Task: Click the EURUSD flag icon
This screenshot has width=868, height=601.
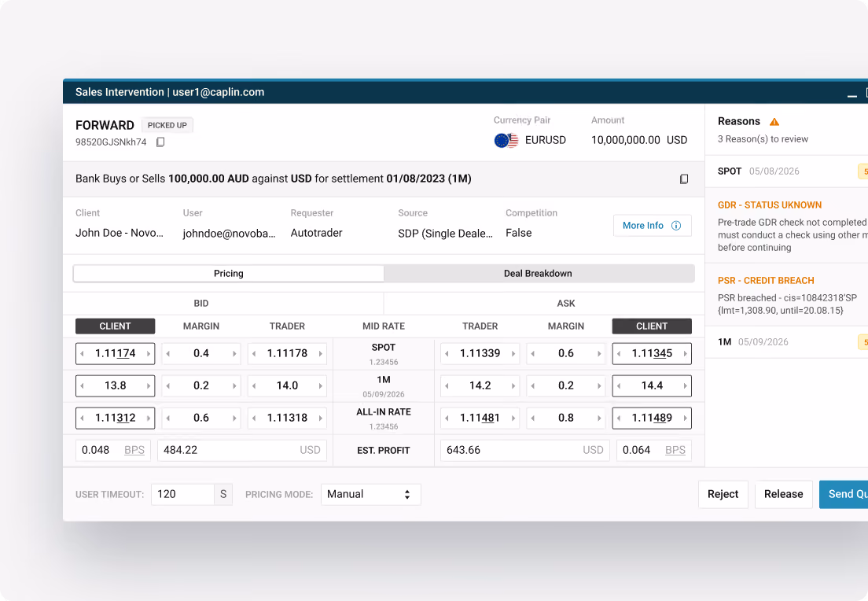Action: click(506, 140)
